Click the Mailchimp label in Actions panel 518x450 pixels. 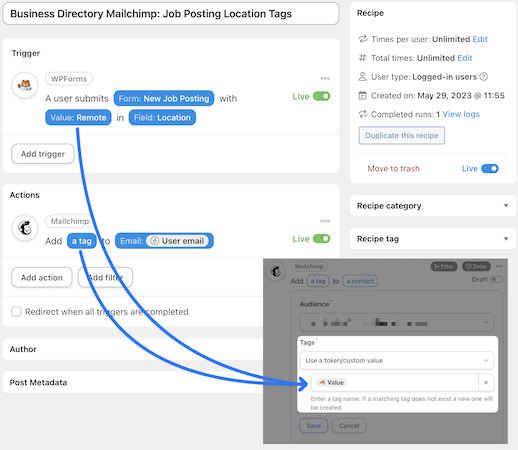pyautogui.click(x=70, y=221)
